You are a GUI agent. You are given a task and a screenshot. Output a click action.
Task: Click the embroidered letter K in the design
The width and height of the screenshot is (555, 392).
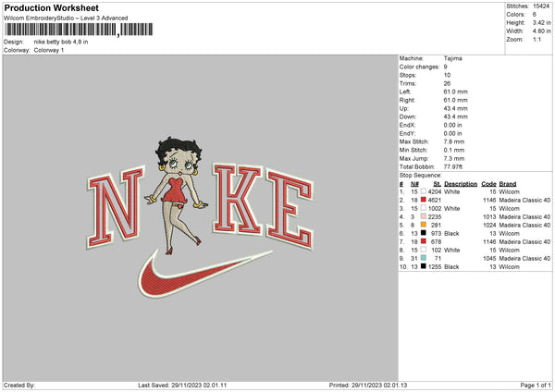(238, 200)
